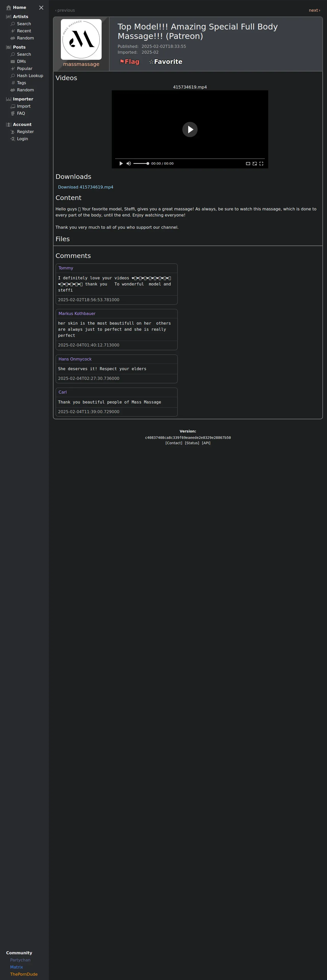The height and width of the screenshot is (980, 327).
Task: Mute the video with the speaker icon
Action: pyautogui.click(x=129, y=164)
